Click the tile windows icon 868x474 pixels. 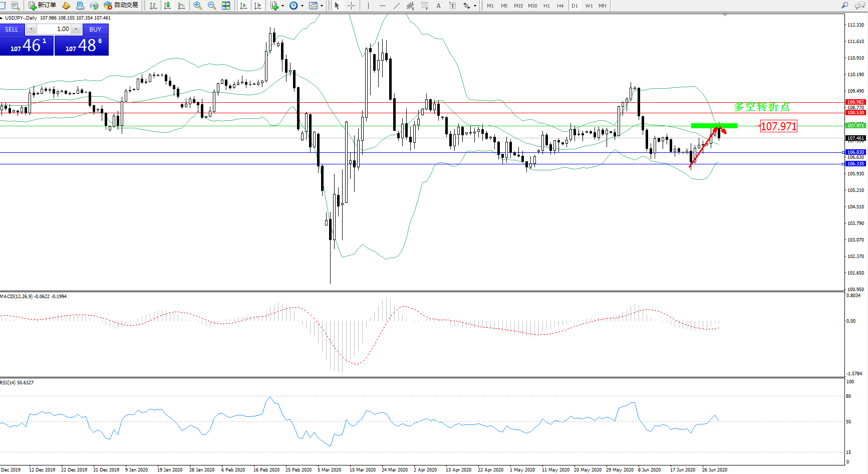pos(226,6)
